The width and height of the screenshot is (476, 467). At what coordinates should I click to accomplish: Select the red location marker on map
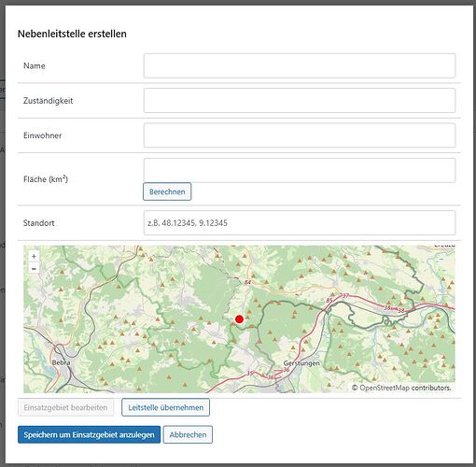click(x=239, y=319)
